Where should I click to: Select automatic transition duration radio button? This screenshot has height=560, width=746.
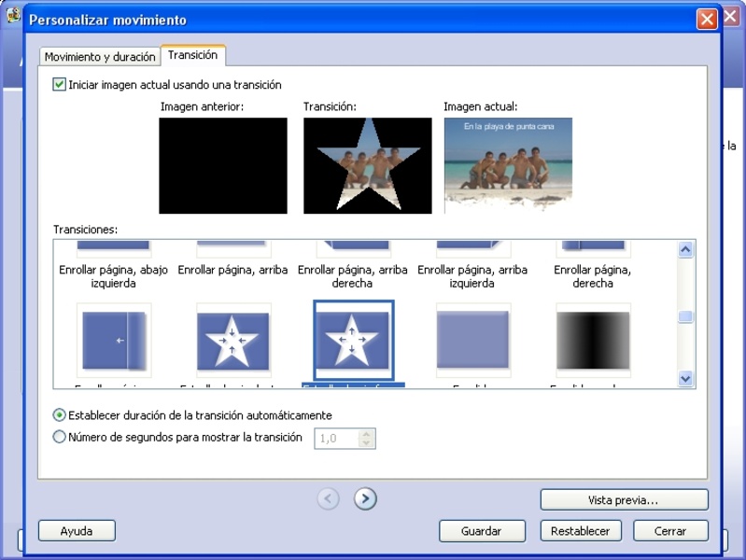click(60, 415)
